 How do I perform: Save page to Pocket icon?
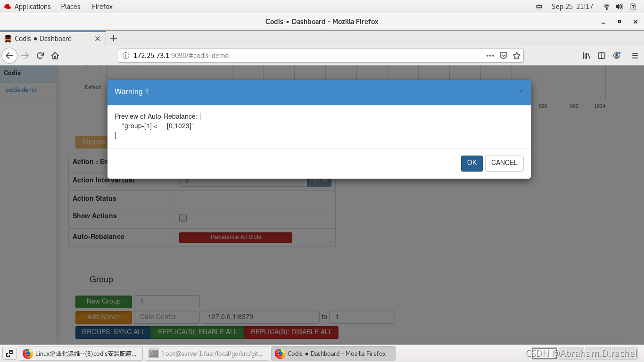point(504,56)
